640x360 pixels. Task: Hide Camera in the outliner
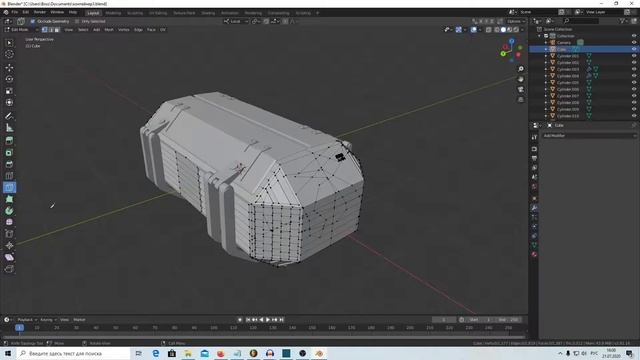(x=634, y=42)
